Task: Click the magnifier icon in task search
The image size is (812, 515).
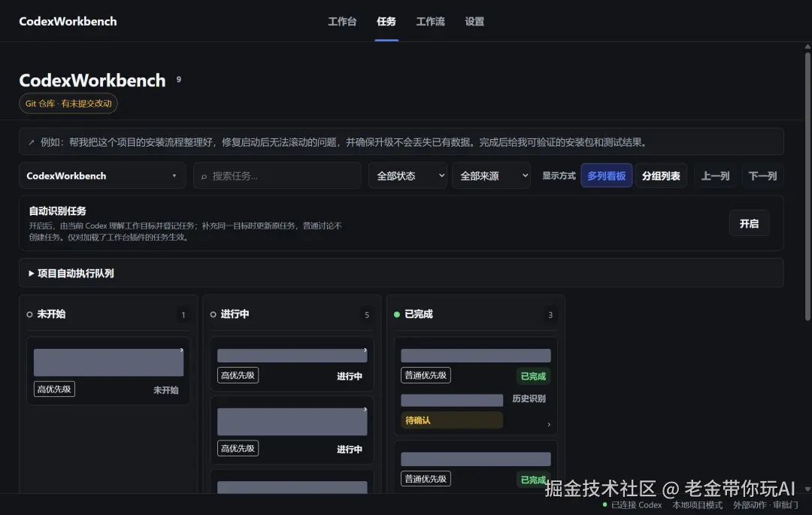Action: tap(204, 177)
